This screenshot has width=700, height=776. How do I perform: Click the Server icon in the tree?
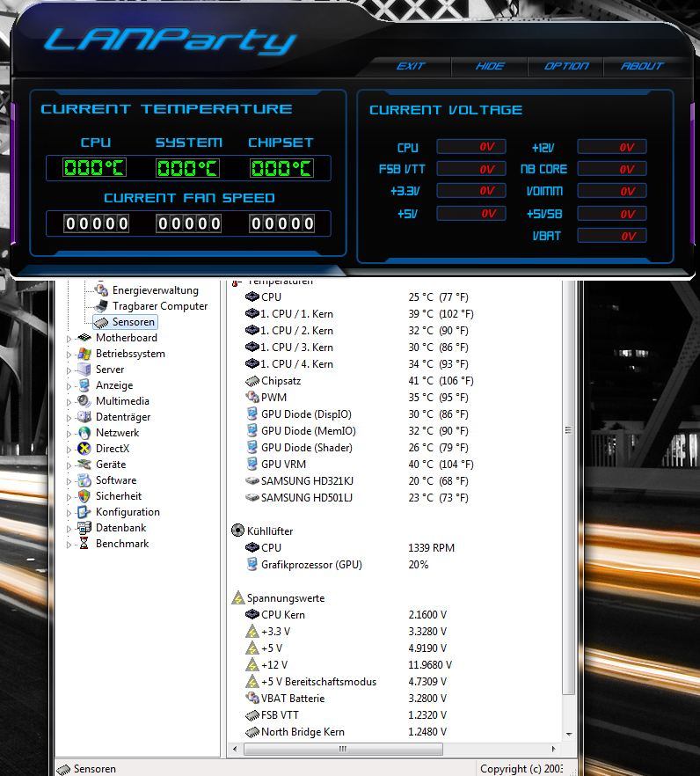pos(84,370)
